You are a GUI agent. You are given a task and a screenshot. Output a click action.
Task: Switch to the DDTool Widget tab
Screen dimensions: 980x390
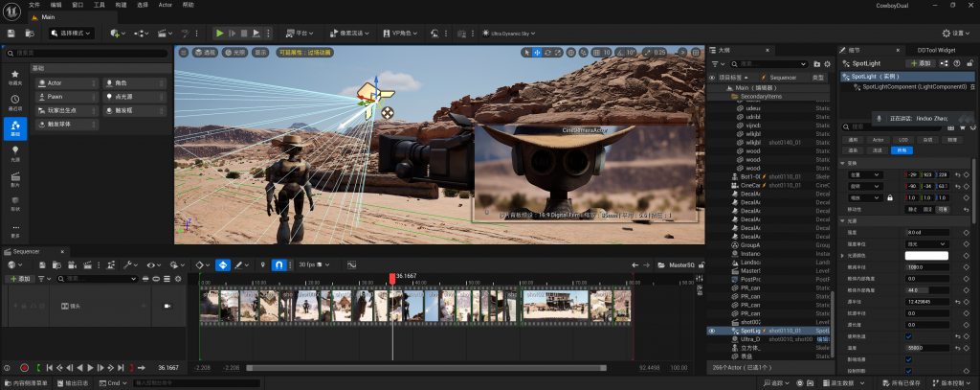(935, 49)
